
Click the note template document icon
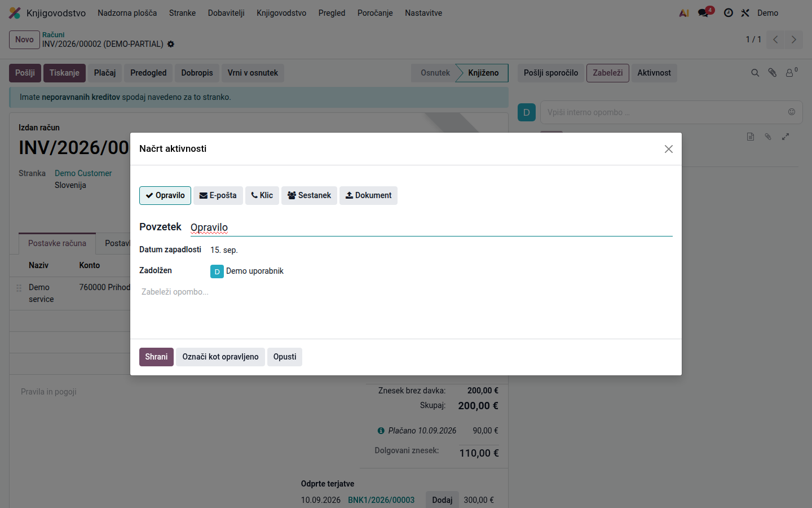coord(751,137)
